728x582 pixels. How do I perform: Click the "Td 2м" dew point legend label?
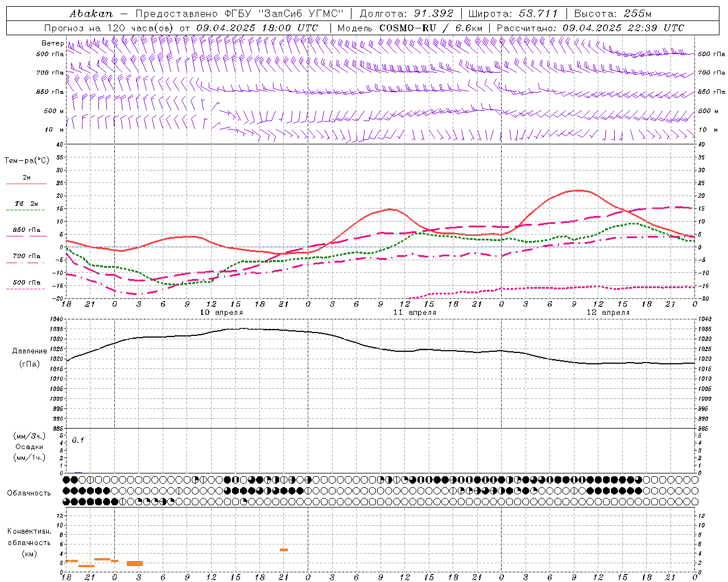pos(27,203)
